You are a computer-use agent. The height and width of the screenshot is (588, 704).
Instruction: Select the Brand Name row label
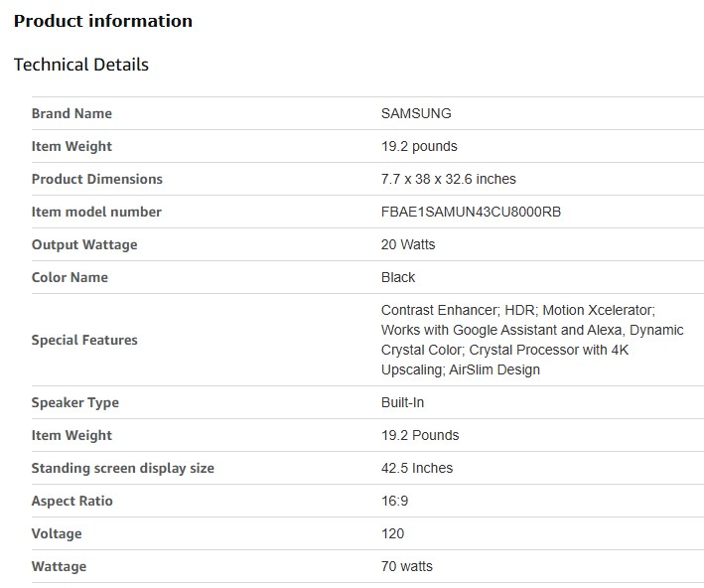[71, 113]
